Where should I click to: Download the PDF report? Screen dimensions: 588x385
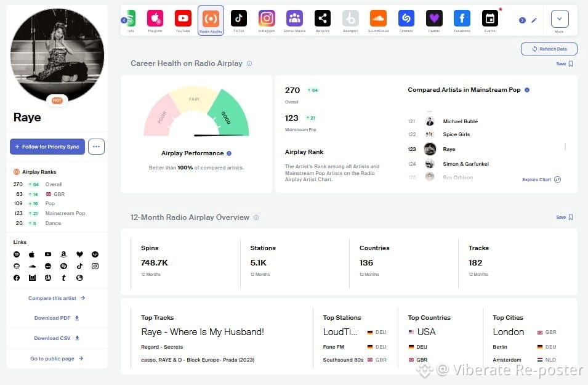[x=57, y=318]
